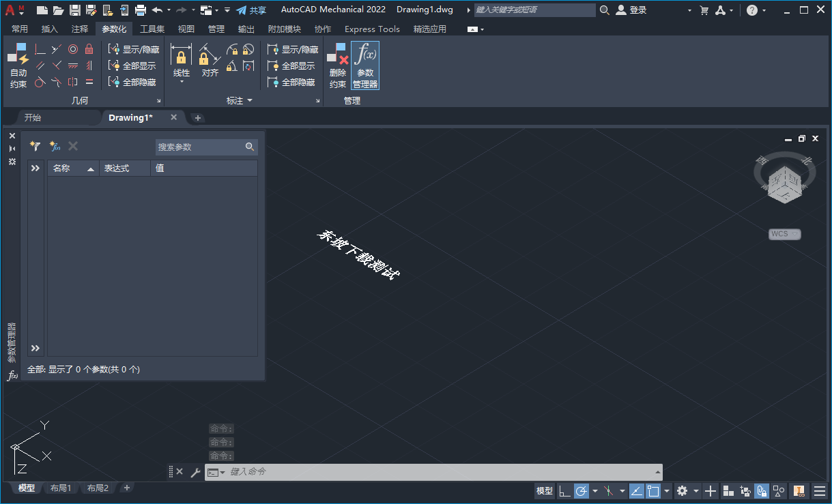Click the Convert dimension constraint icon
Image resolution: width=832 pixels, height=504 pixels.
point(248,65)
